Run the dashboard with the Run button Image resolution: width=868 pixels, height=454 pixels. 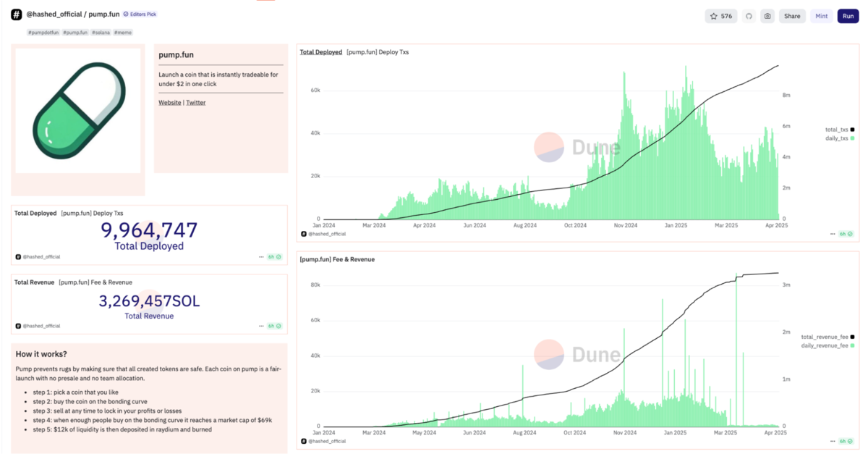(x=848, y=16)
